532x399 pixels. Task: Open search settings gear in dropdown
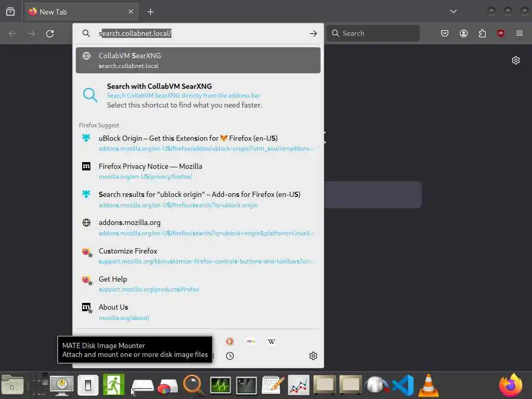coord(313,356)
